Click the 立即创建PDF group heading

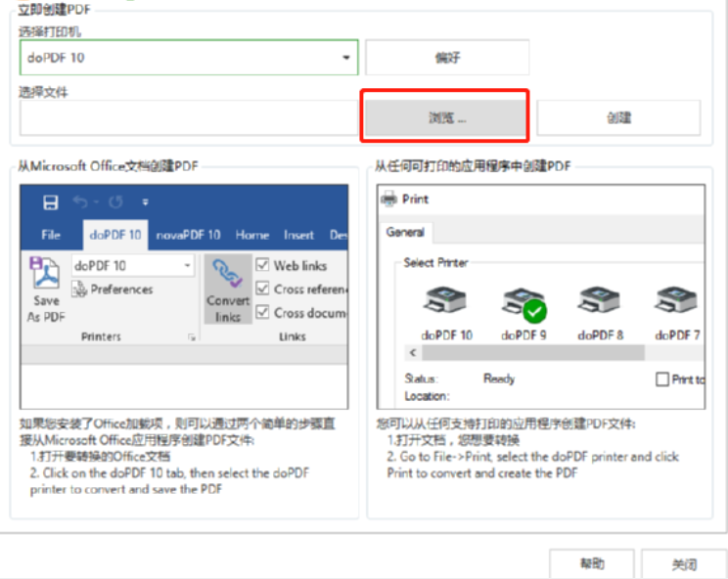(x=55, y=9)
